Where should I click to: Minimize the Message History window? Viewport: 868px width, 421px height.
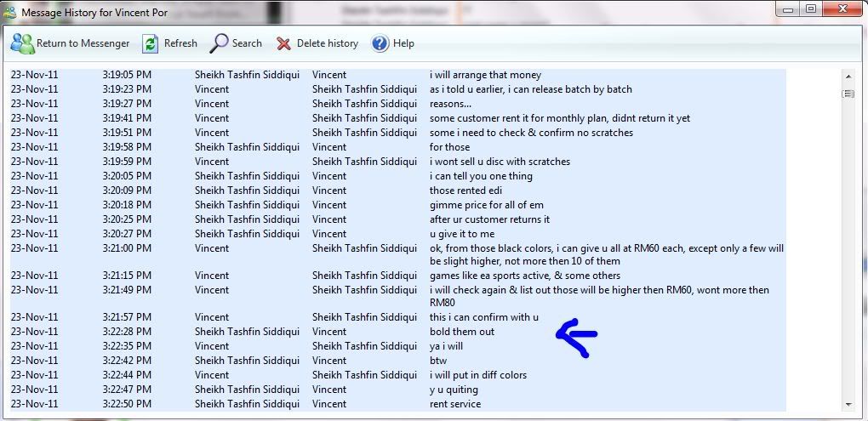tap(787, 9)
